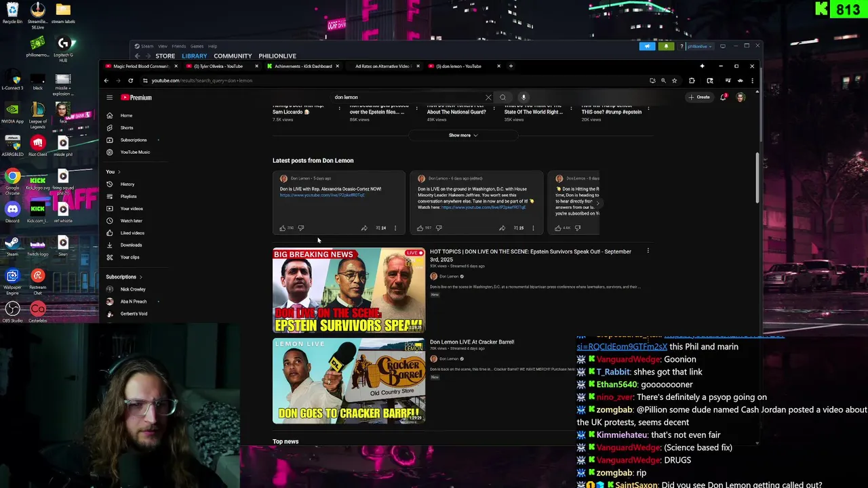Image resolution: width=868 pixels, height=488 pixels.
Task: Open link in AOC post
Action: click(322, 195)
